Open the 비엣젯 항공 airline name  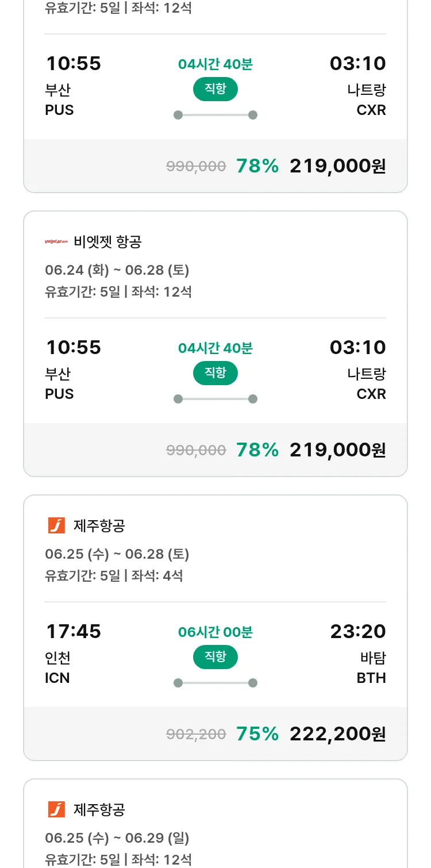107,242
